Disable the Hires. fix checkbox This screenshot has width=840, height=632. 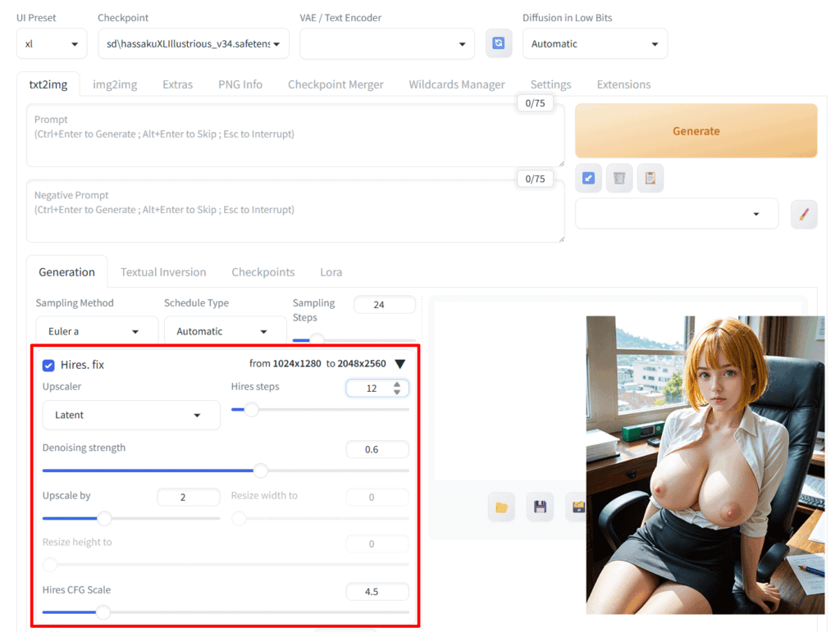point(48,365)
